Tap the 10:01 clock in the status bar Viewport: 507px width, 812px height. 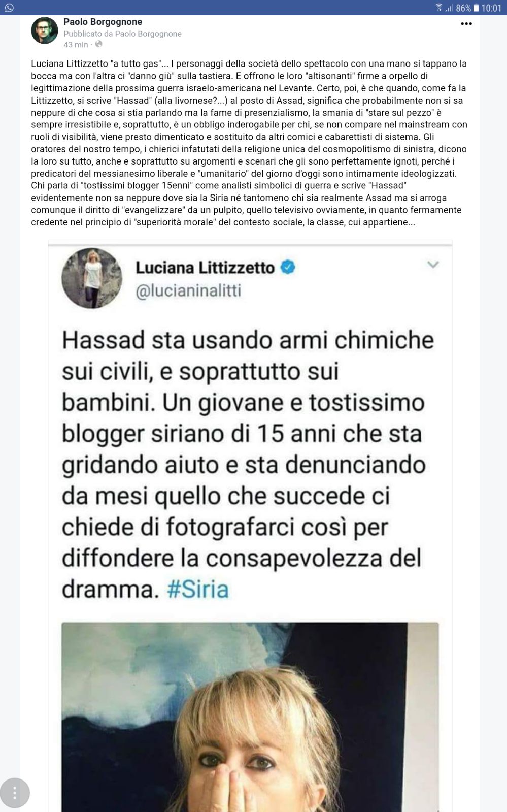491,8
